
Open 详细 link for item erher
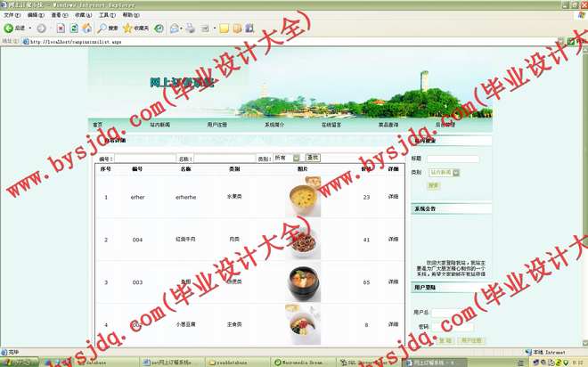point(393,197)
